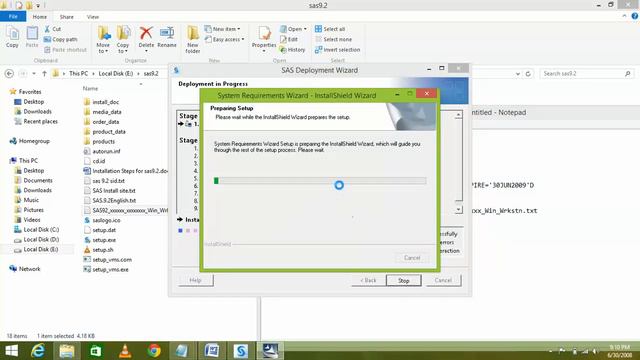Select Recent places under Favorites
The height and width of the screenshot is (360, 640).
pyautogui.click(x=36, y=121)
